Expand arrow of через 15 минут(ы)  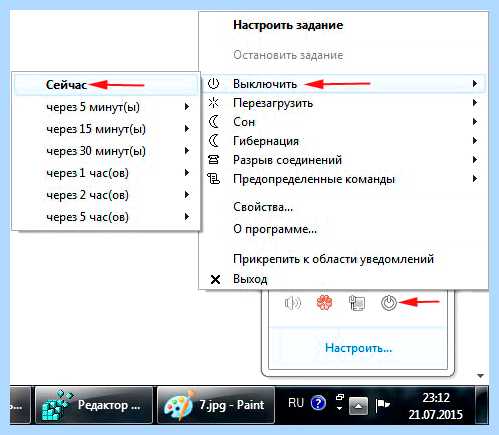(187, 128)
